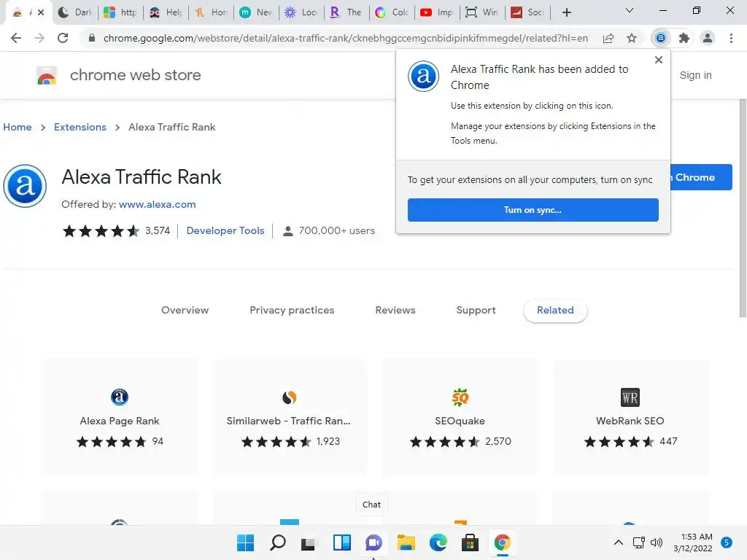Image resolution: width=747 pixels, height=560 pixels.
Task: Open the Alexa Page Rank extension card
Action: pos(120,416)
